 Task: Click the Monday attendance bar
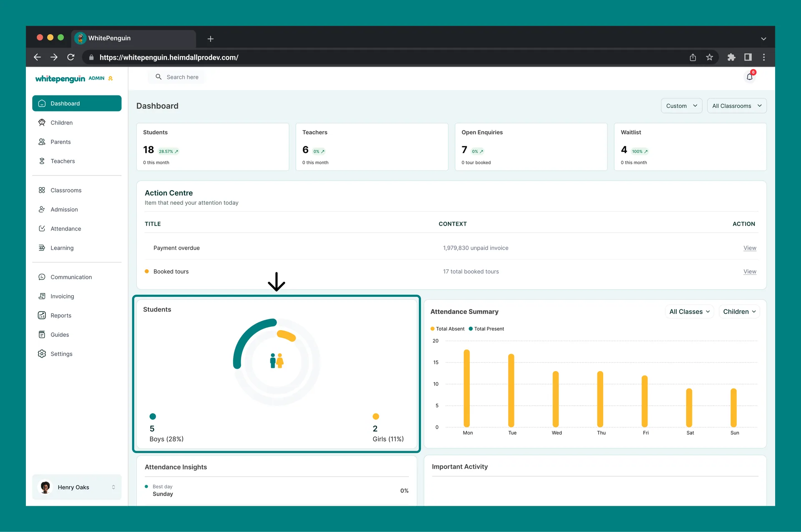pyautogui.click(x=467, y=388)
